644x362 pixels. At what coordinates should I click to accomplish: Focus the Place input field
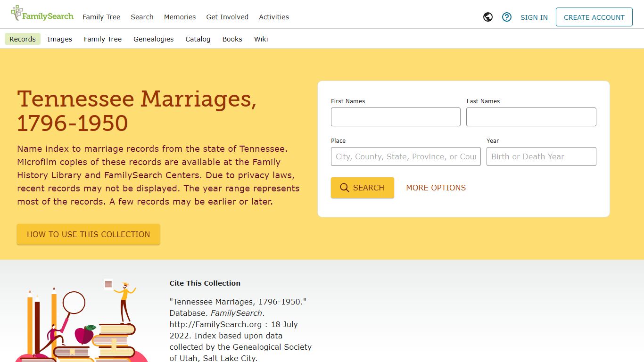(406, 156)
